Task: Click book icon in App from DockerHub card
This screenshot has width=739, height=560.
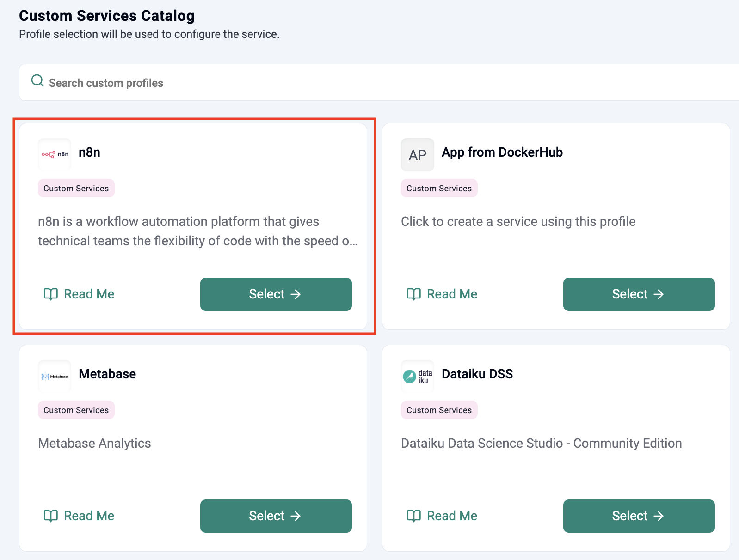Action: pyautogui.click(x=413, y=294)
